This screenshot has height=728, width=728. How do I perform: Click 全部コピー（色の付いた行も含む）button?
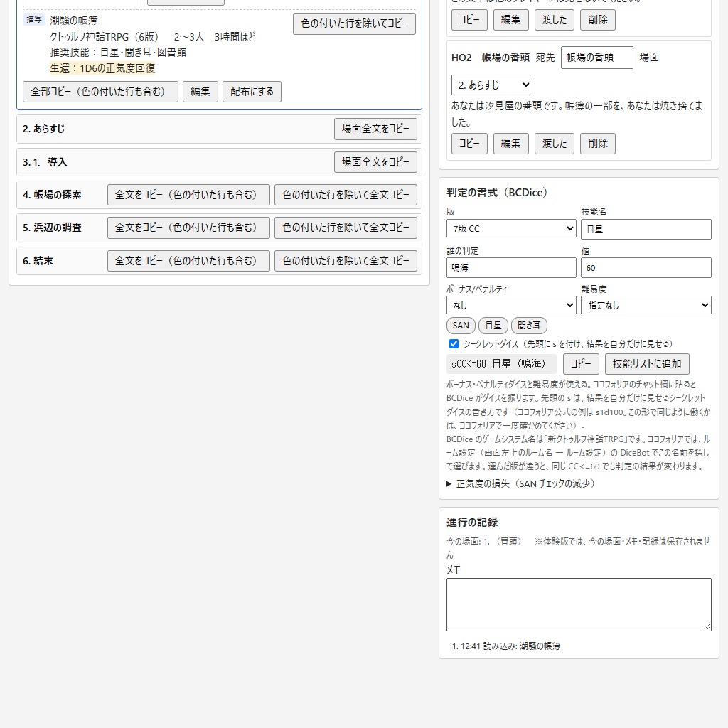100,92
